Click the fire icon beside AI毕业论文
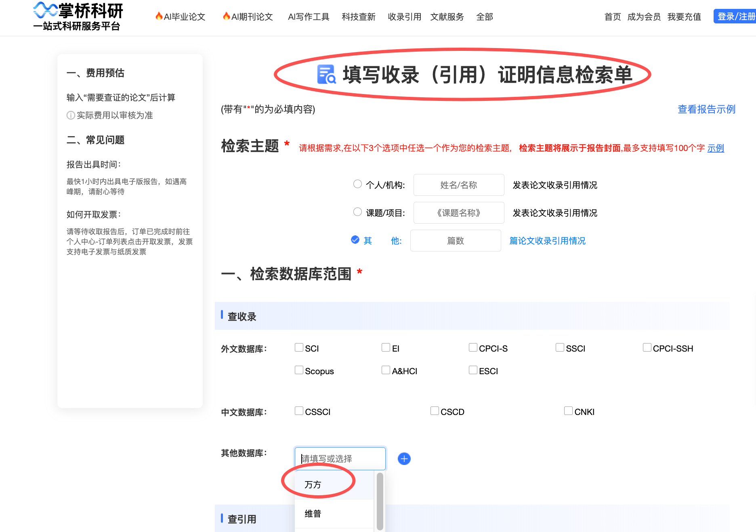The image size is (756, 532). 160,16
